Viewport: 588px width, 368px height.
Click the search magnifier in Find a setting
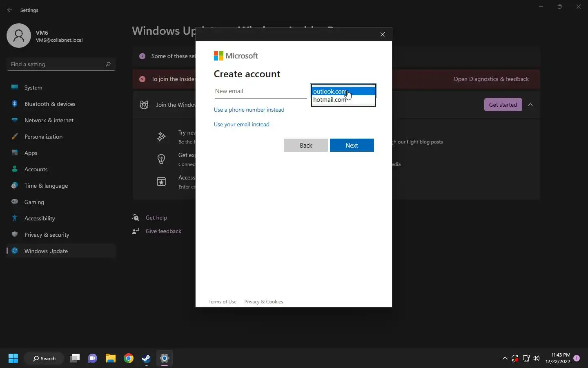click(108, 64)
